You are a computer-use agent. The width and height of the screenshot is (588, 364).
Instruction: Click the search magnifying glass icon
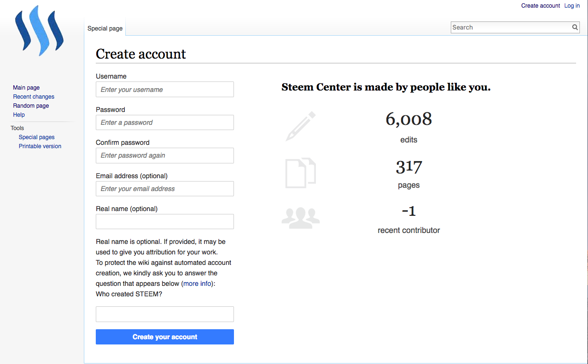575,28
